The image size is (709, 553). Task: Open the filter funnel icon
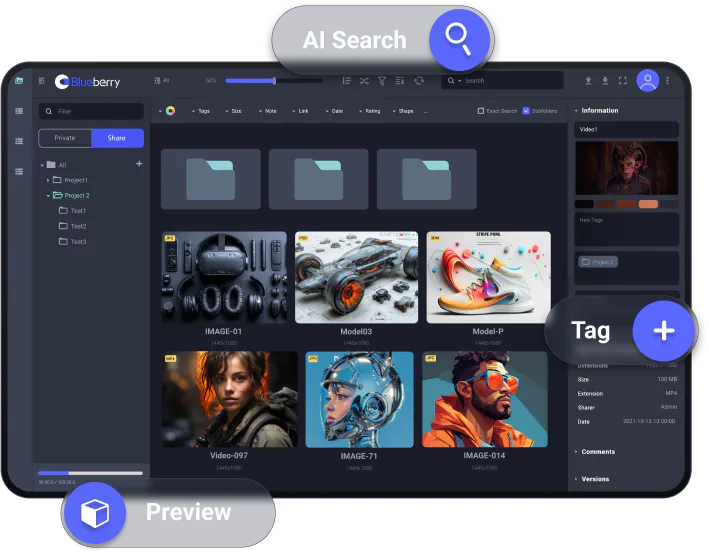(x=382, y=80)
